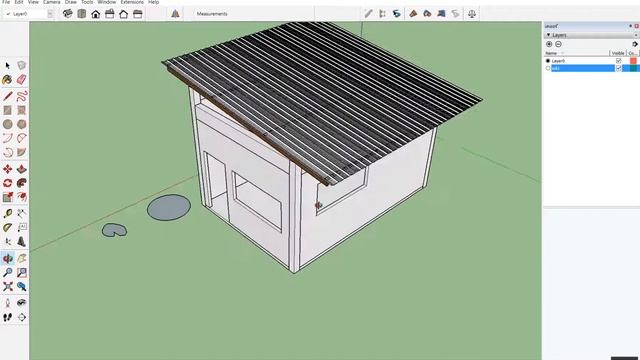The image size is (640, 360).
Task: Open the Draw menu
Action: tap(71, 2)
